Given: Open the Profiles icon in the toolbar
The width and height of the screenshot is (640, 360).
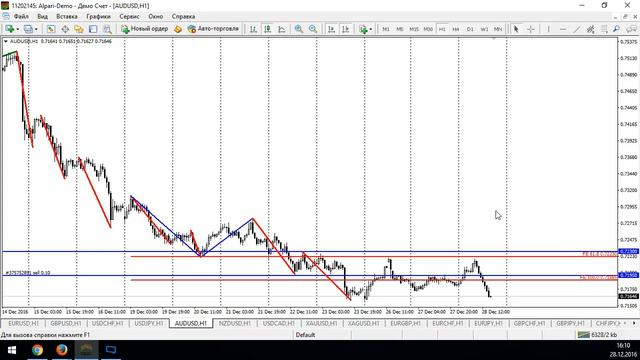Looking at the screenshot, I should pos(28,29).
